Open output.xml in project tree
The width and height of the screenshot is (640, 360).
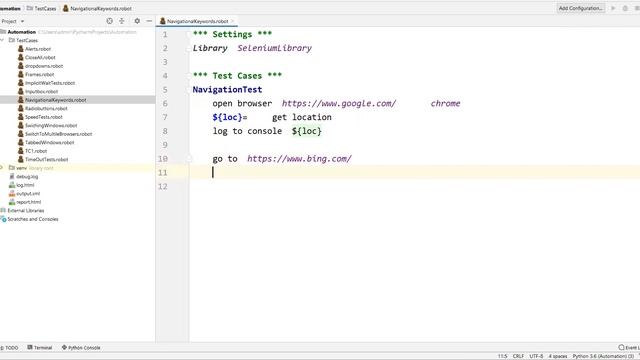coord(28,193)
